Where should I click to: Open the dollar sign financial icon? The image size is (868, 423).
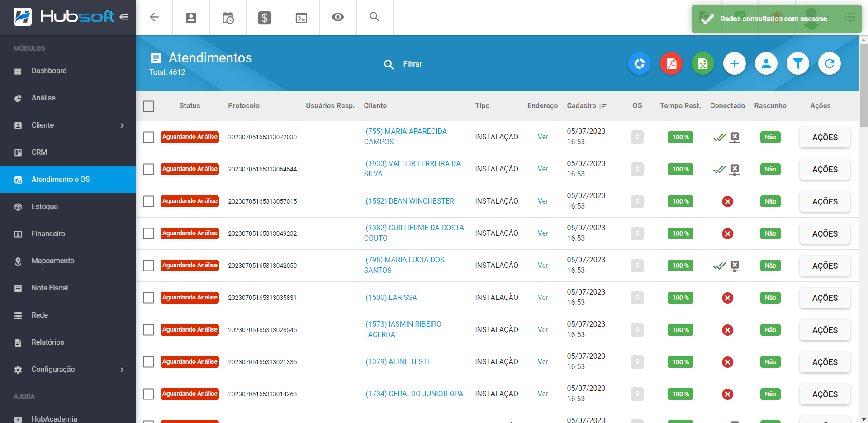click(265, 18)
